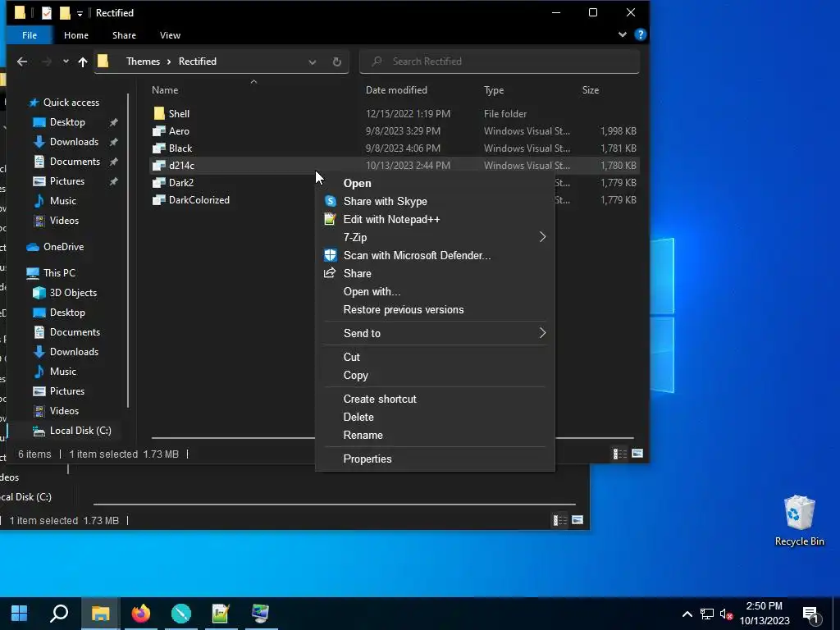This screenshot has width=840, height=630.
Task: Open 3D Objects under This PC
Action: [73, 293]
